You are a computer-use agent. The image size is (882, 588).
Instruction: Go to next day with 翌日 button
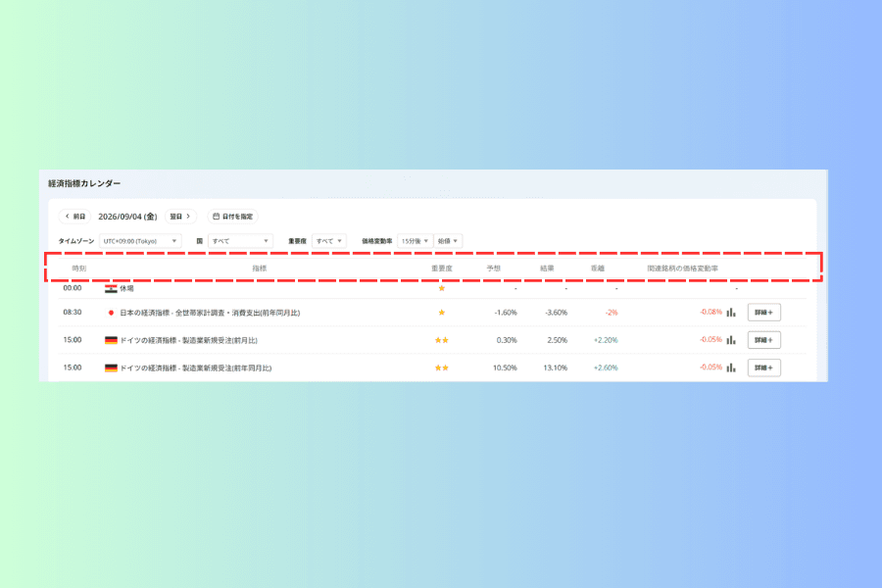point(180,216)
